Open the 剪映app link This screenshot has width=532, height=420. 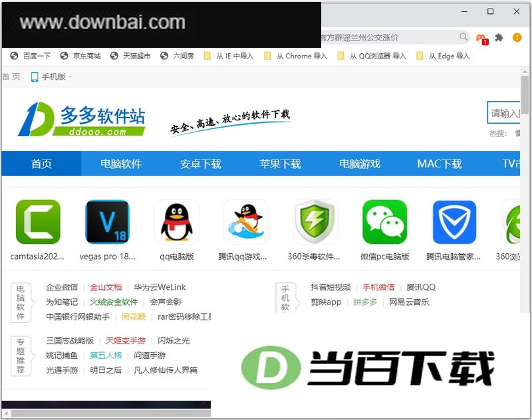pyautogui.click(x=326, y=302)
